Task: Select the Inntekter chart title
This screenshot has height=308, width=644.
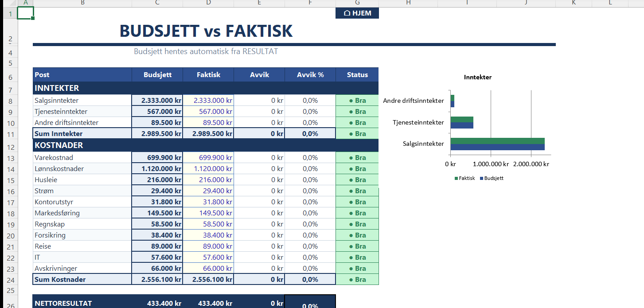Action: [477, 77]
